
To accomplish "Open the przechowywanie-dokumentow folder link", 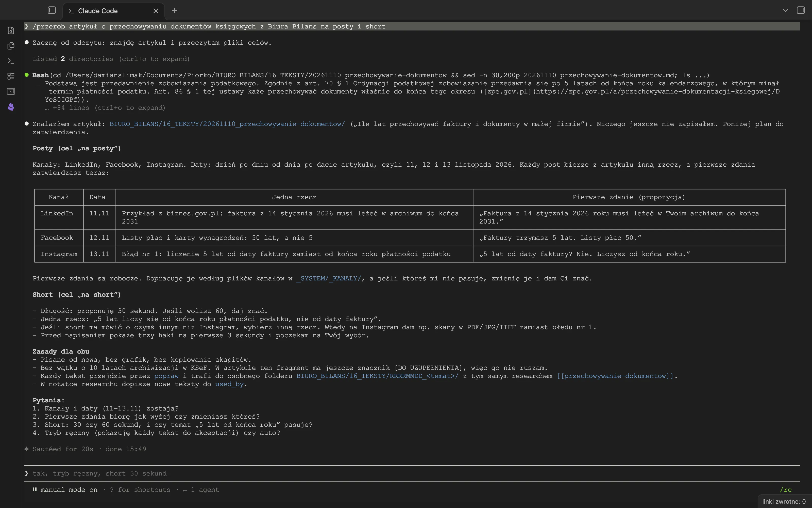I will click(227, 124).
